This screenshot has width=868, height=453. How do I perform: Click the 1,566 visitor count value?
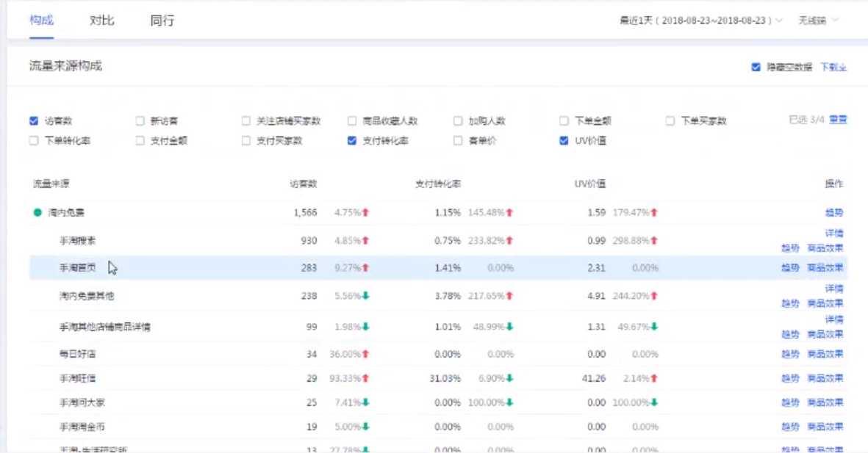(305, 212)
